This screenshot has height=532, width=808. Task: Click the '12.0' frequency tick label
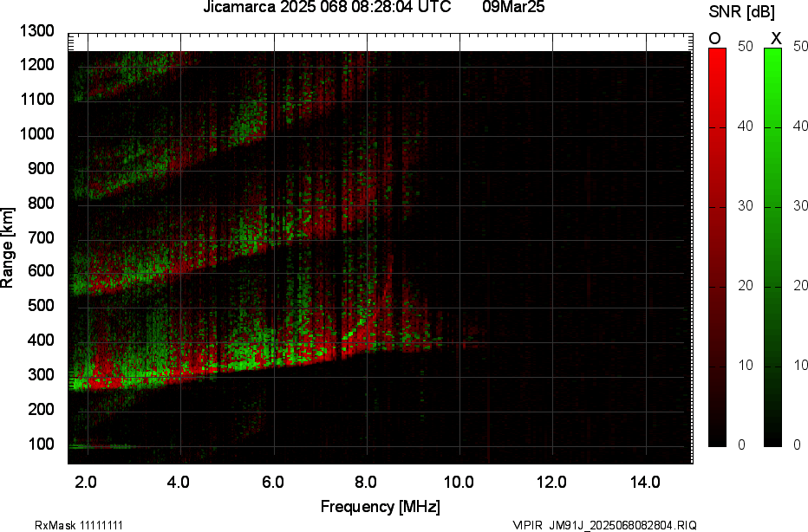pyautogui.click(x=552, y=483)
